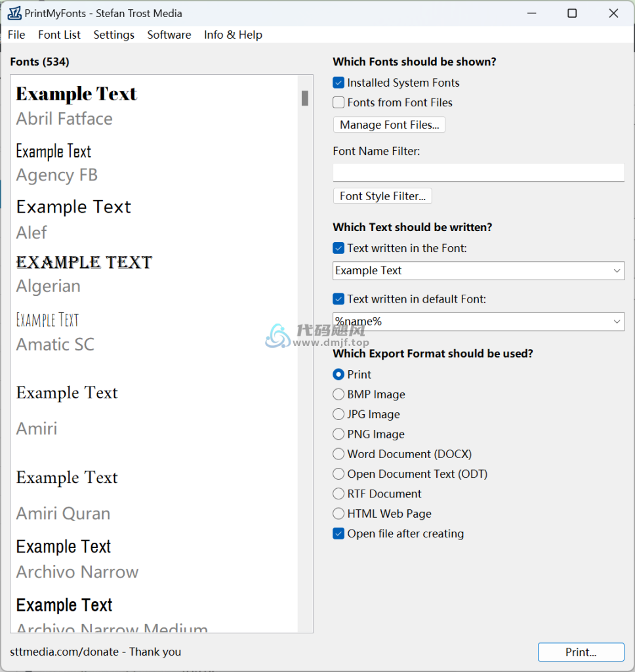The width and height of the screenshot is (635, 672).
Task: Select Word Document (DOCX) radio button
Action: [338, 454]
